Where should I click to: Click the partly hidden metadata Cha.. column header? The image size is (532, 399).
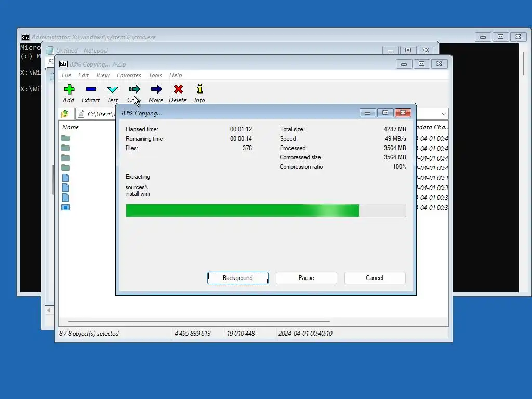pos(432,127)
